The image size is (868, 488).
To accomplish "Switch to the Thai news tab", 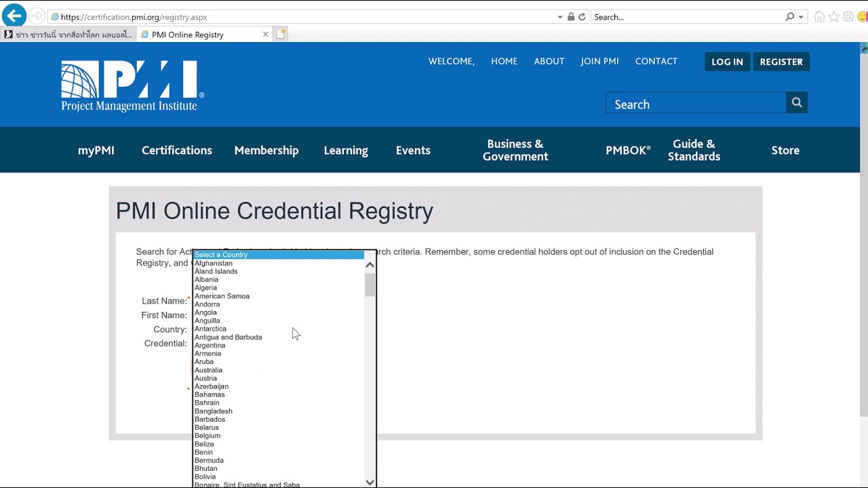I will pyautogui.click(x=68, y=35).
